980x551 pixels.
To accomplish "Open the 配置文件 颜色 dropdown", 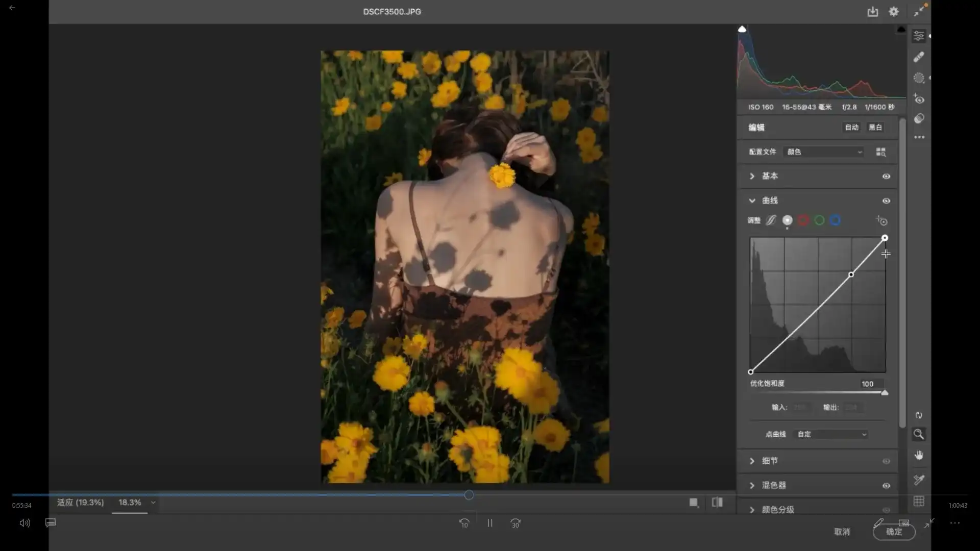I will click(x=824, y=152).
